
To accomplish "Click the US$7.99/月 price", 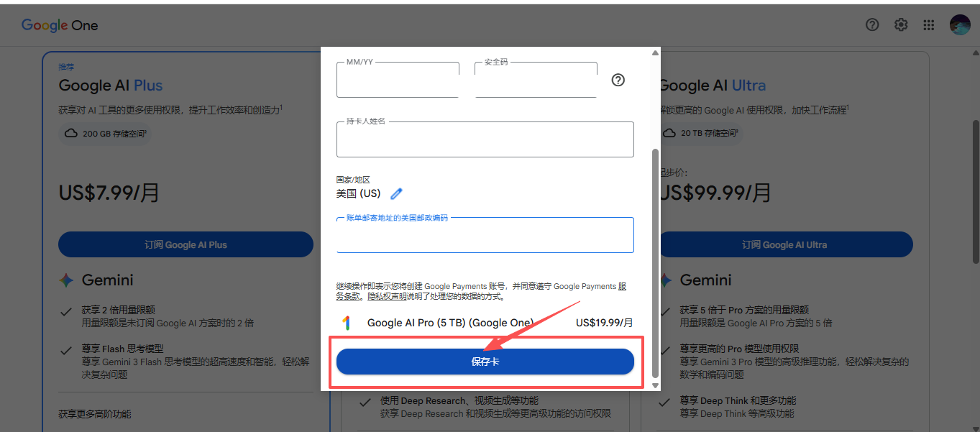I will tap(109, 193).
